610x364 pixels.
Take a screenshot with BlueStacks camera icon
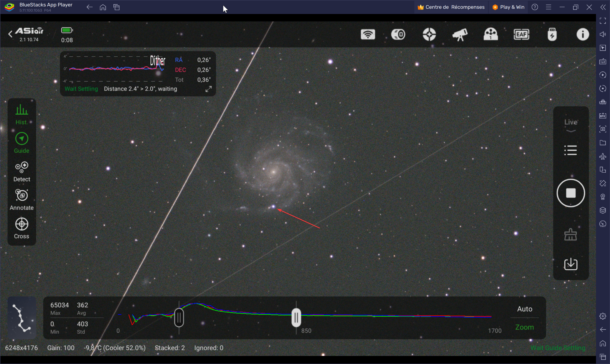[x=603, y=129]
